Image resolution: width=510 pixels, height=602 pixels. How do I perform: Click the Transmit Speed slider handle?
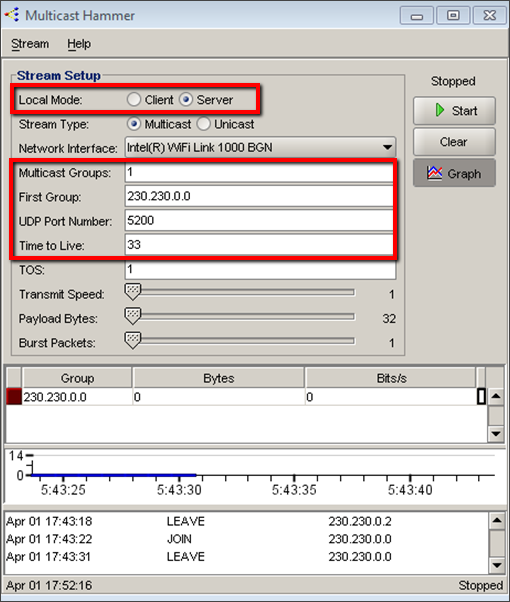click(133, 292)
